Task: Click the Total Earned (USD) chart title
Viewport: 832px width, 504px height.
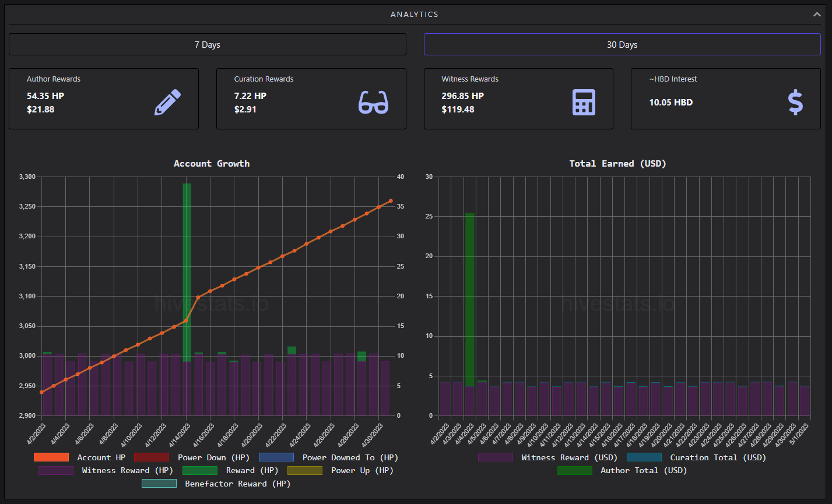Action: point(618,164)
